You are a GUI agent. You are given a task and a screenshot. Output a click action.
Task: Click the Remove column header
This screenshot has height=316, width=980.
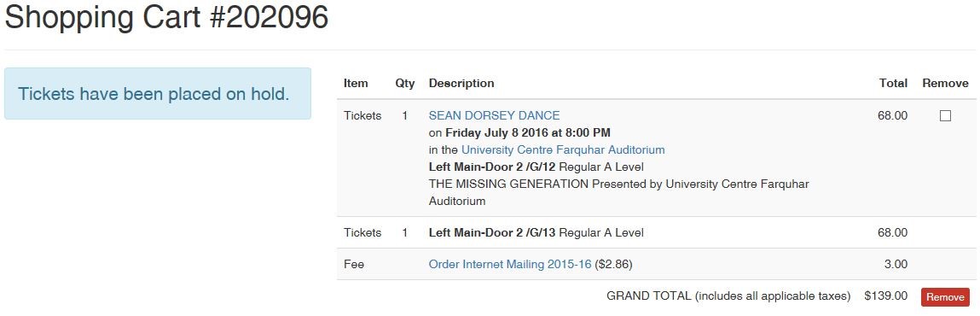(945, 83)
